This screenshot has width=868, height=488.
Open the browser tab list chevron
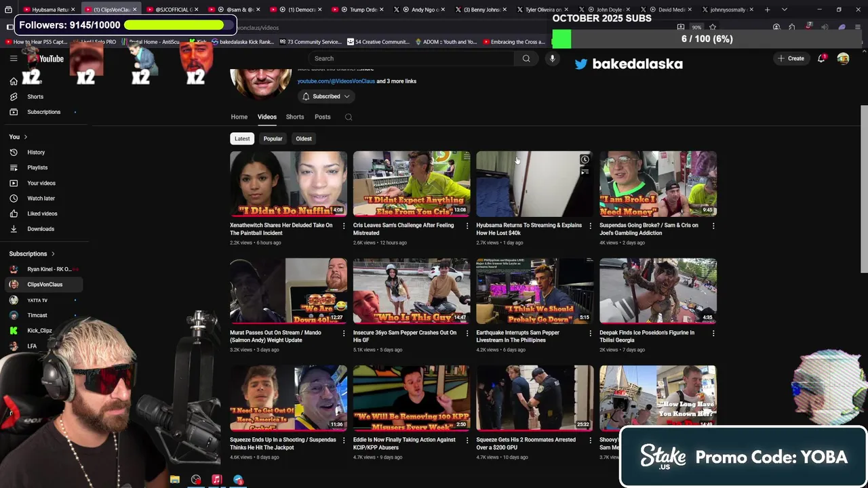pos(785,9)
